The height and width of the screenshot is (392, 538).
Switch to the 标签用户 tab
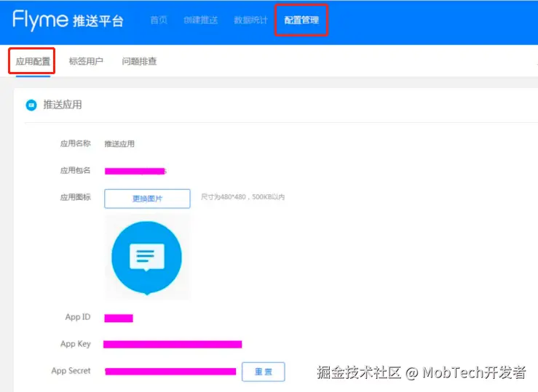click(86, 61)
